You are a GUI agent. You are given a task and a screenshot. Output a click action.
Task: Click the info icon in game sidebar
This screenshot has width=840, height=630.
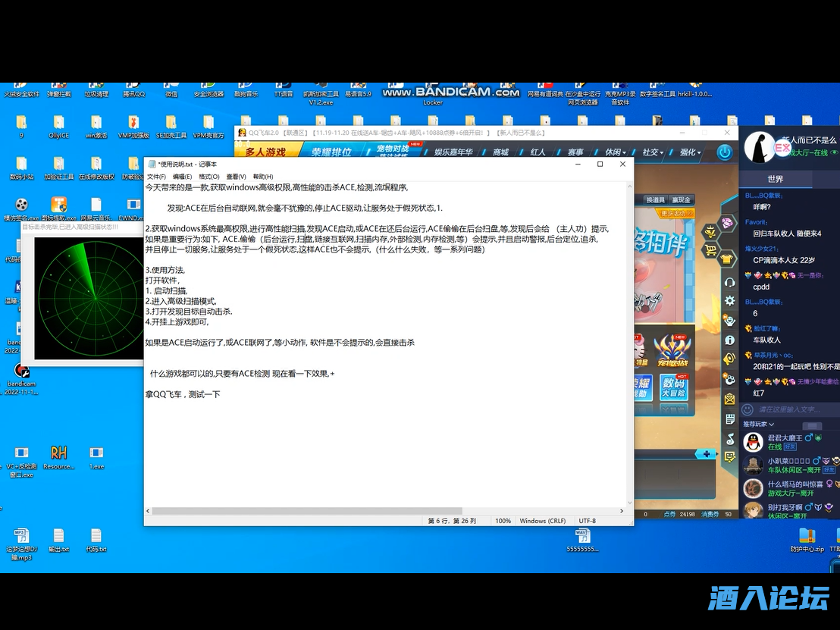tap(730, 340)
